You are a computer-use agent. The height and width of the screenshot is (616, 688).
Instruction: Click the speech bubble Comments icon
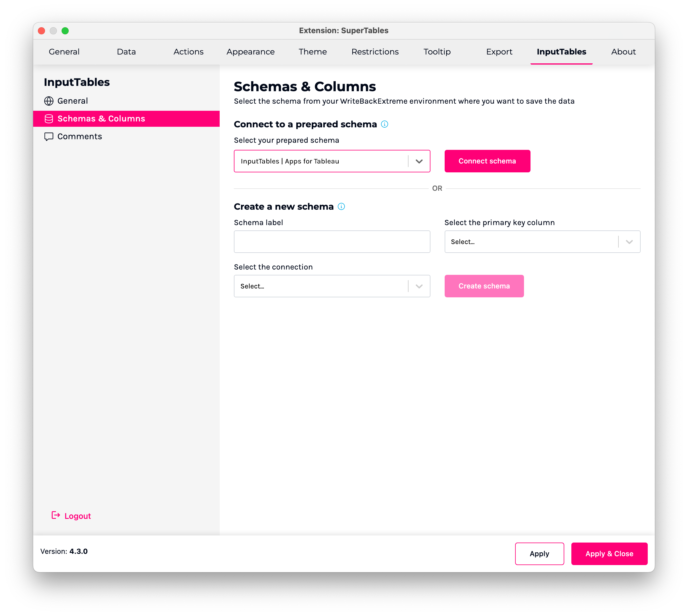pos(49,137)
